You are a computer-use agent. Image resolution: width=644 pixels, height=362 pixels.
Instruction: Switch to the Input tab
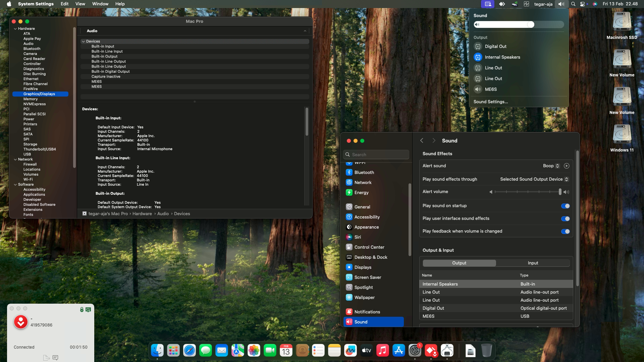click(533, 263)
